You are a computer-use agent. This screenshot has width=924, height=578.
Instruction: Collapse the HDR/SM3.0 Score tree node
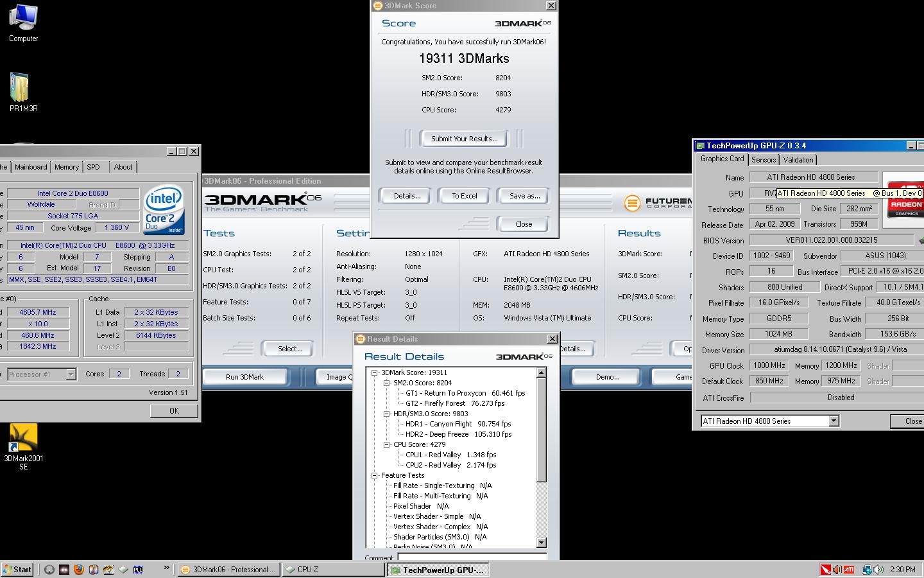(386, 414)
